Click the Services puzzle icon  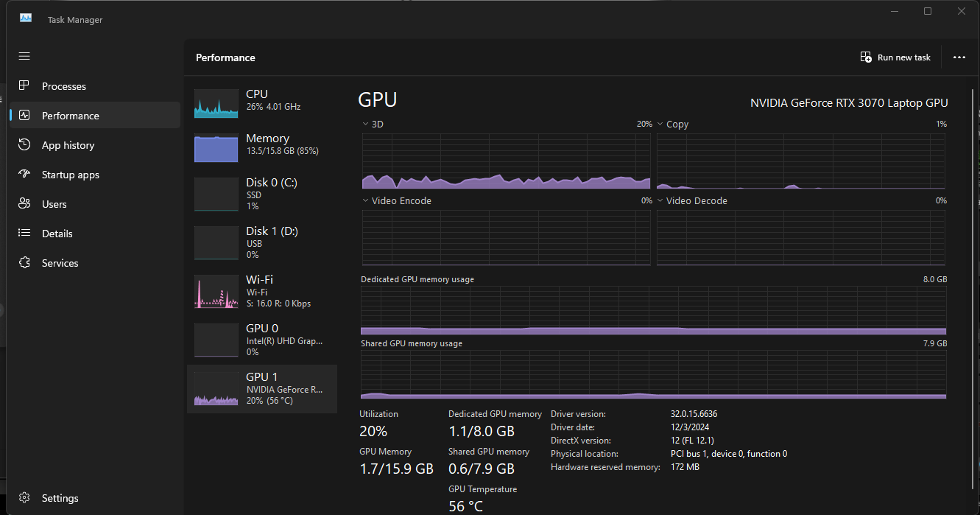point(24,263)
